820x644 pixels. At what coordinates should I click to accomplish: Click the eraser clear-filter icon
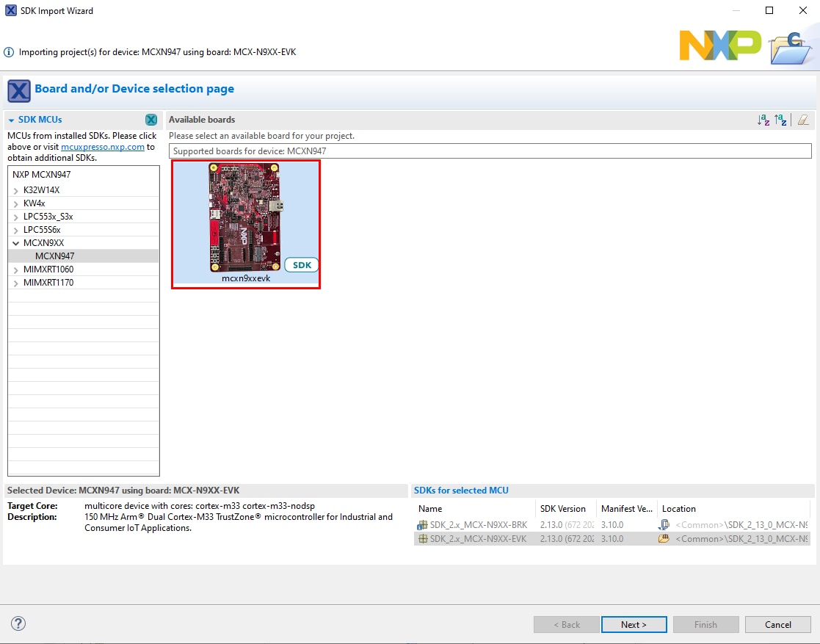803,120
